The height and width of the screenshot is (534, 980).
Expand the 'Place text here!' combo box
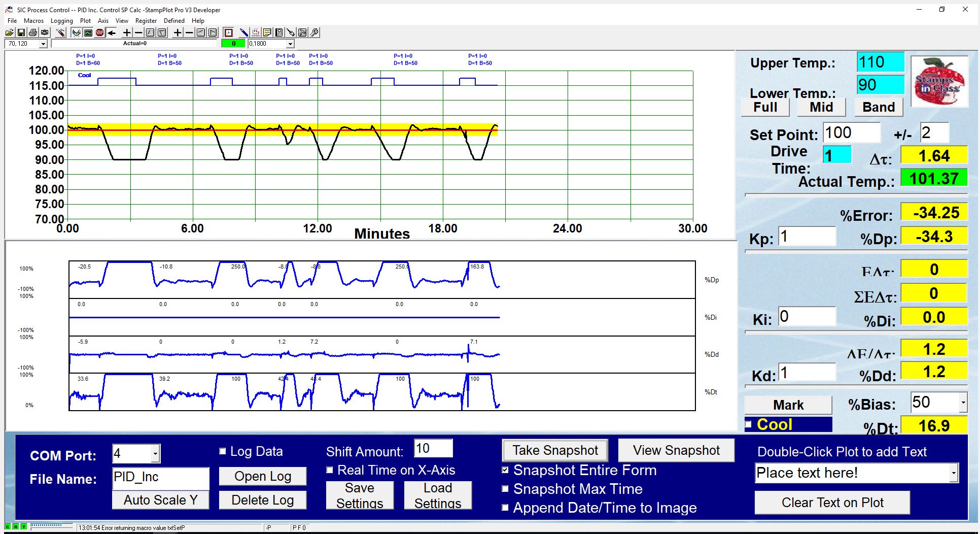(954, 473)
